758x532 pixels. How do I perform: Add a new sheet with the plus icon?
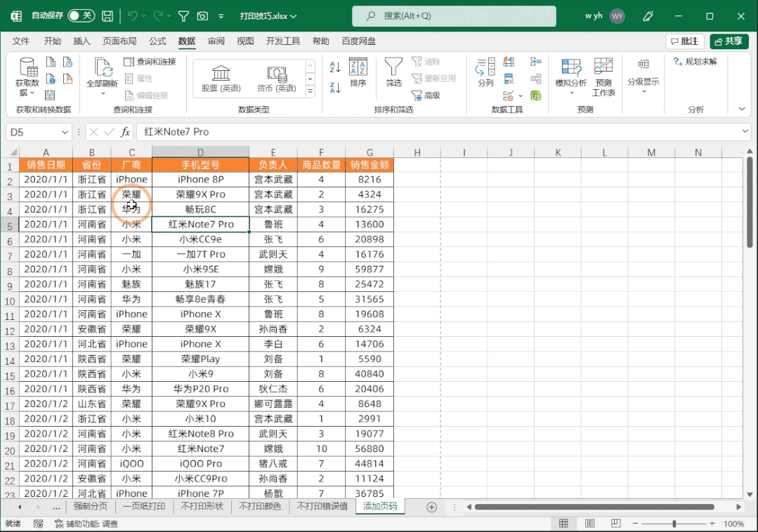tap(432, 507)
